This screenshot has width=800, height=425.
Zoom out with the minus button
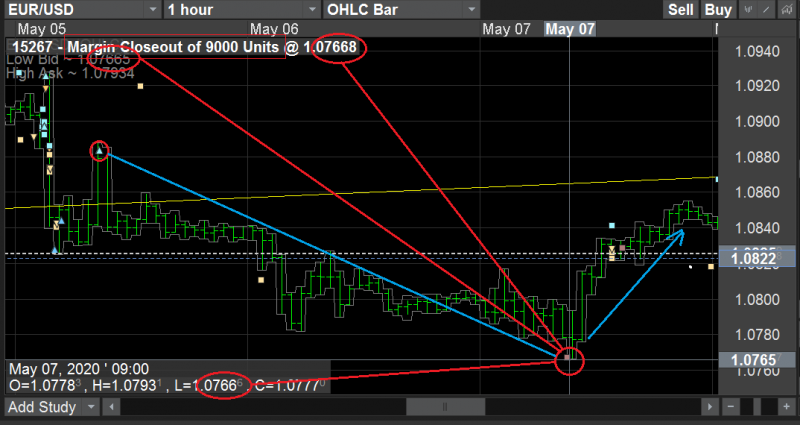[x=731, y=407]
